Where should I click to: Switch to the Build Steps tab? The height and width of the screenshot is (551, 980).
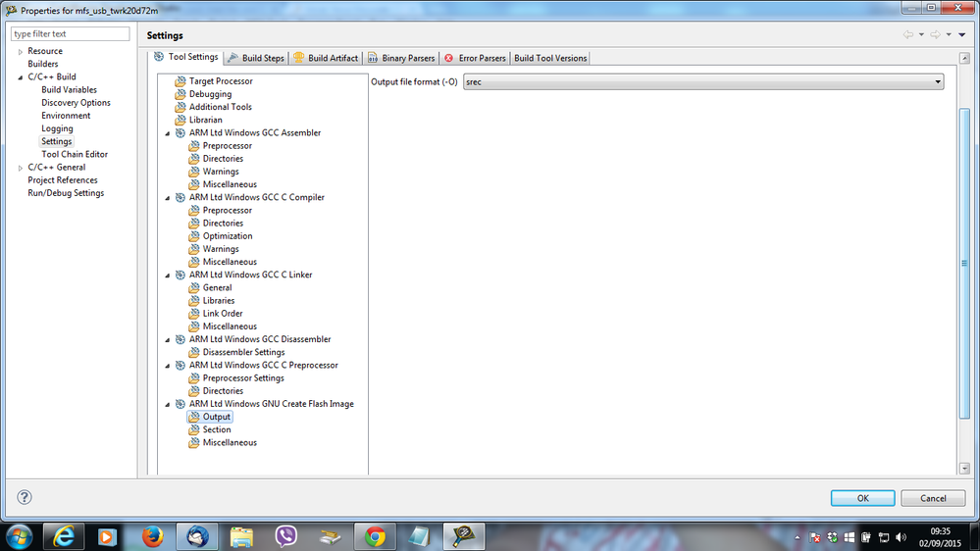point(256,58)
